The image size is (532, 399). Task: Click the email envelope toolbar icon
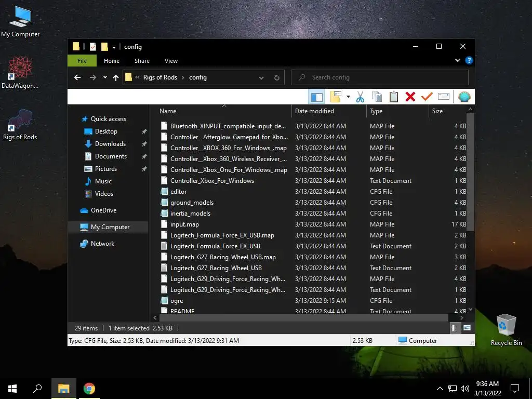tap(444, 97)
